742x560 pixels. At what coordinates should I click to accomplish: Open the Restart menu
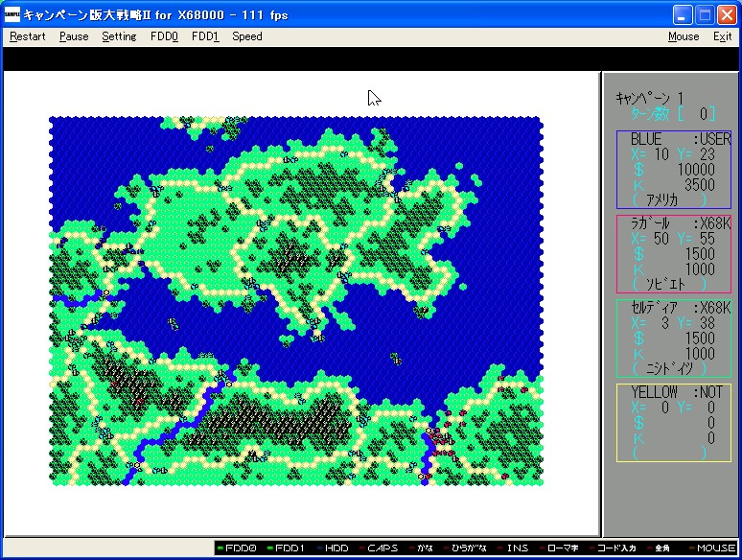click(28, 36)
